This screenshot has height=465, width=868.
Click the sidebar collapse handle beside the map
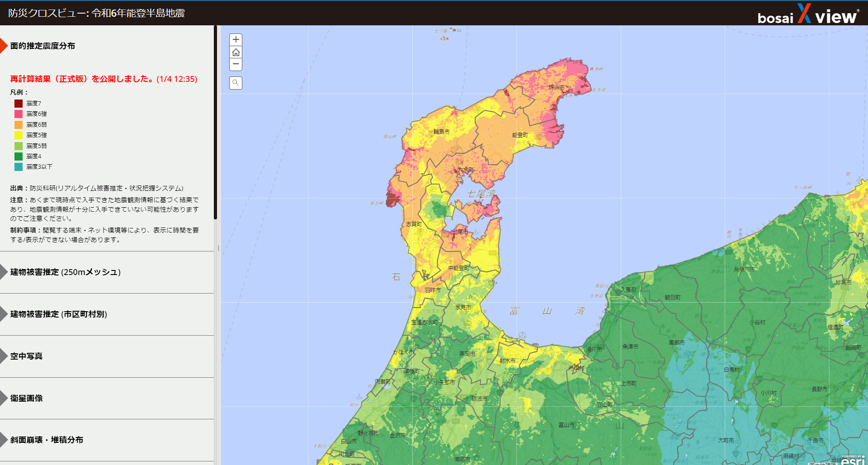(x=218, y=248)
